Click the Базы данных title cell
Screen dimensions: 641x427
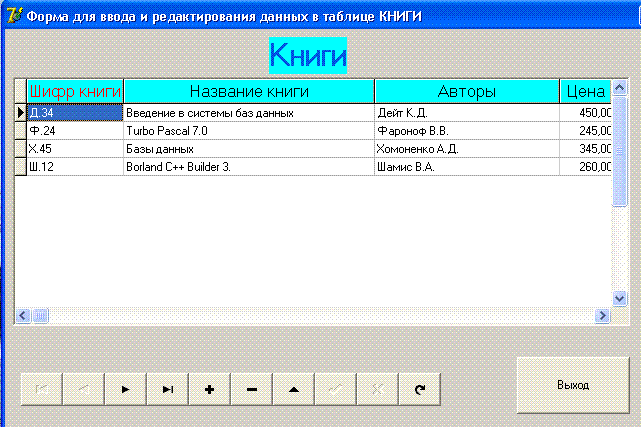pos(249,149)
